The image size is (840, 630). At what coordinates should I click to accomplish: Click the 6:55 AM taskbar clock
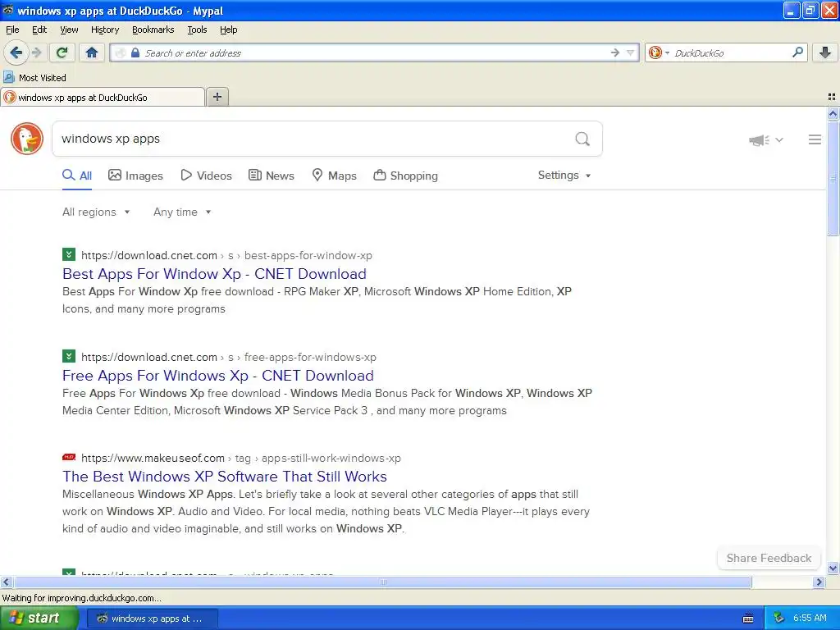(x=810, y=619)
